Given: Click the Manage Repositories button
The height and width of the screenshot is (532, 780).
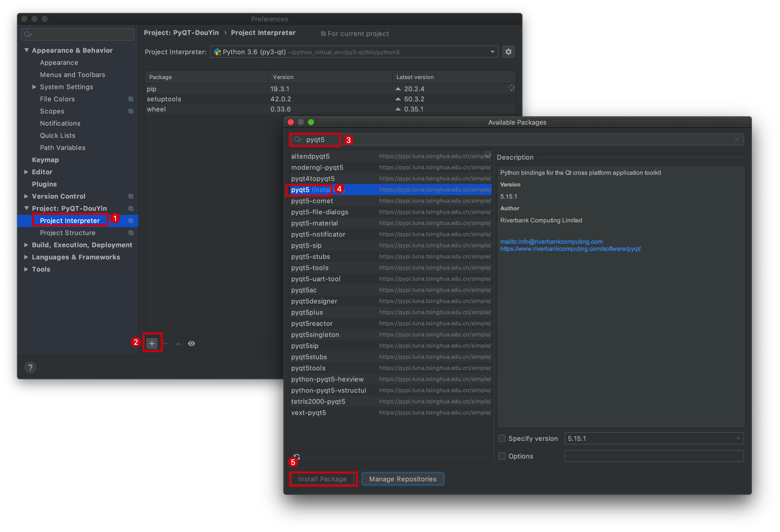Looking at the screenshot, I should (402, 479).
